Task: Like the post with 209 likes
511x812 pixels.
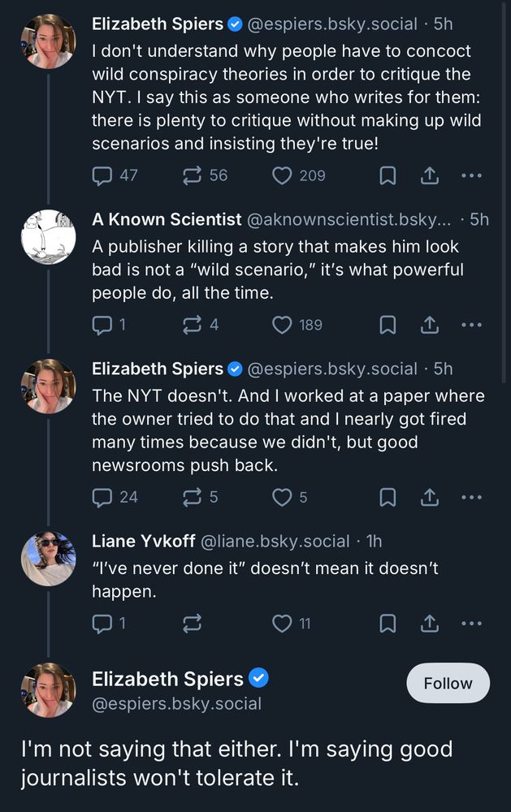Action: (282, 175)
